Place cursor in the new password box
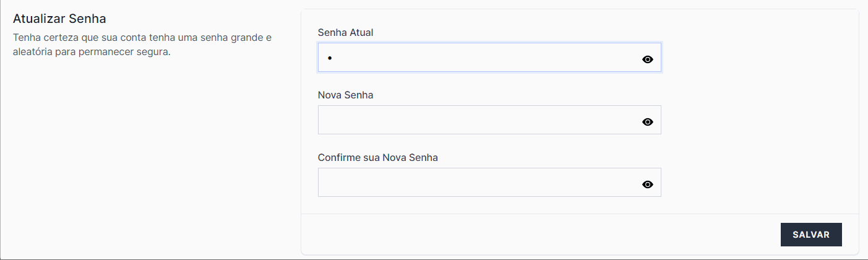 point(476,120)
